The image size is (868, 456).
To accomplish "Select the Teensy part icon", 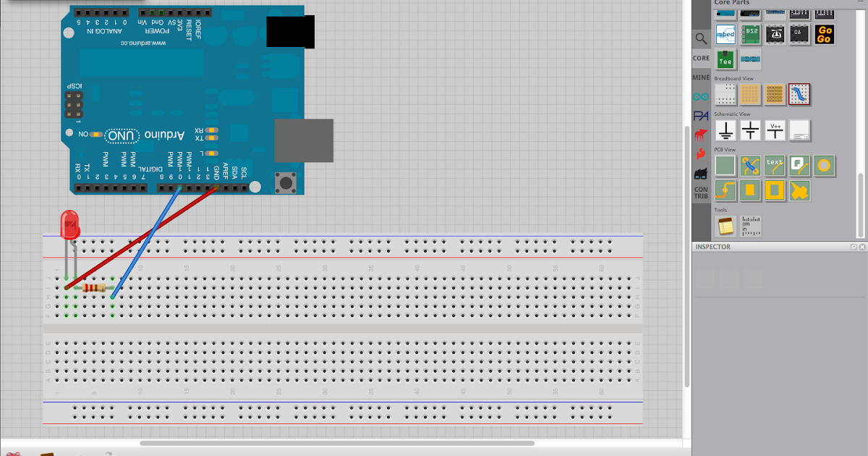I will click(x=726, y=59).
